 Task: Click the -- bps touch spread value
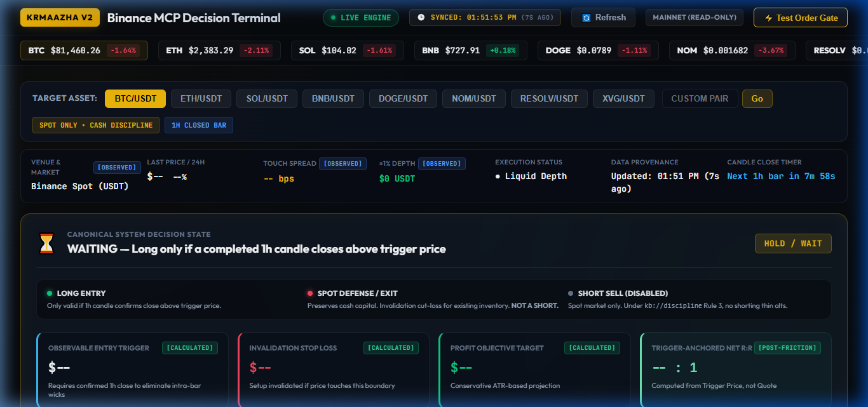(x=279, y=179)
